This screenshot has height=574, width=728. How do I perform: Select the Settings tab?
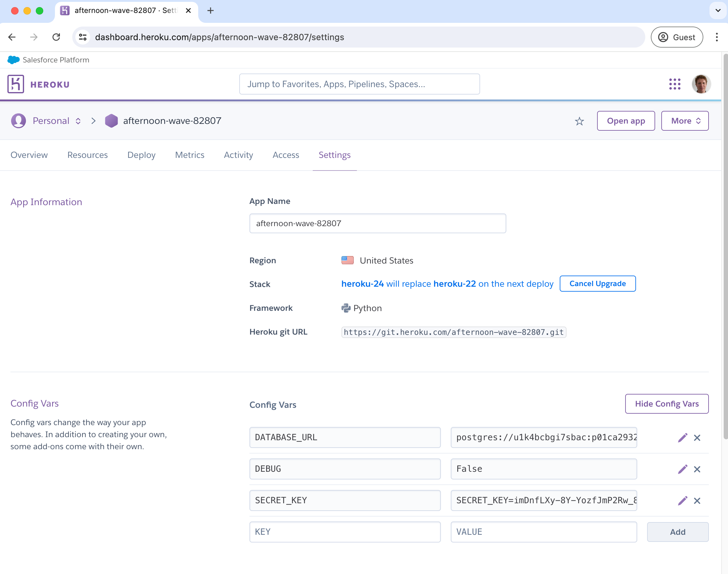[334, 155]
